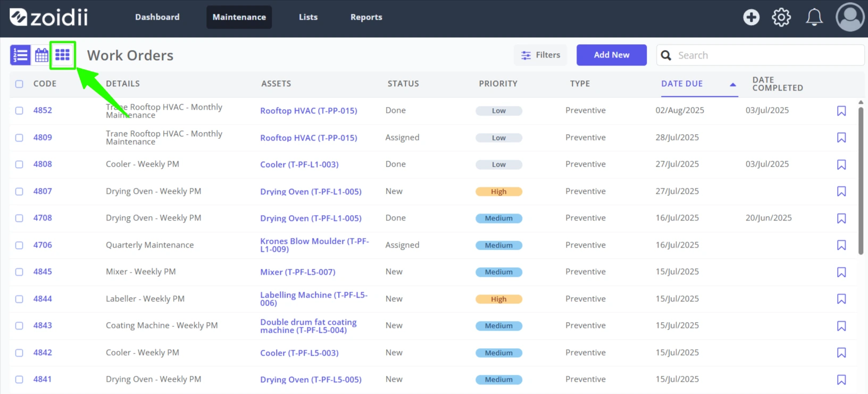This screenshot has height=394, width=868.
Task: Bookmark work order 4809
Action: coord(841,137)
